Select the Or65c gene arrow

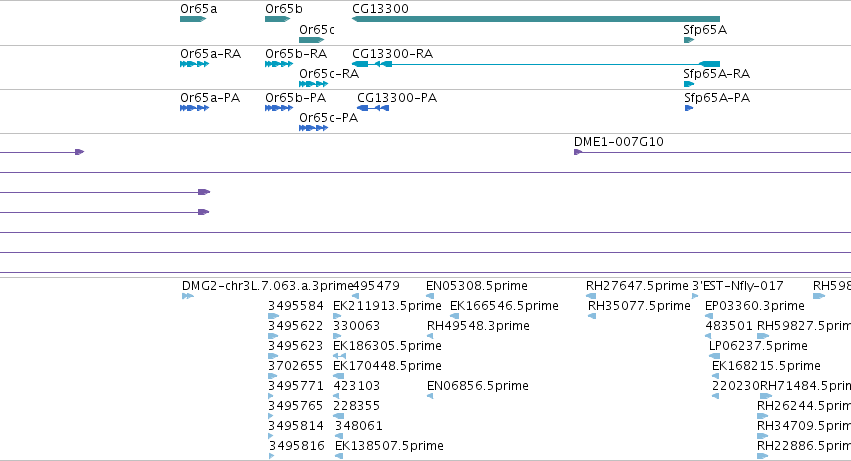click(312, 40)
